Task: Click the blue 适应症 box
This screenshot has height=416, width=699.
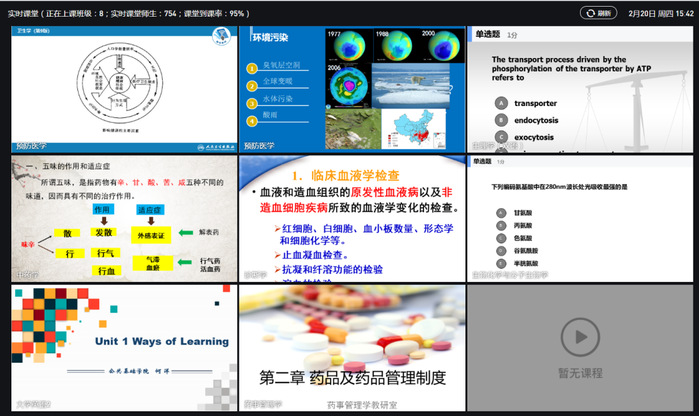Action: click(150, 210)
